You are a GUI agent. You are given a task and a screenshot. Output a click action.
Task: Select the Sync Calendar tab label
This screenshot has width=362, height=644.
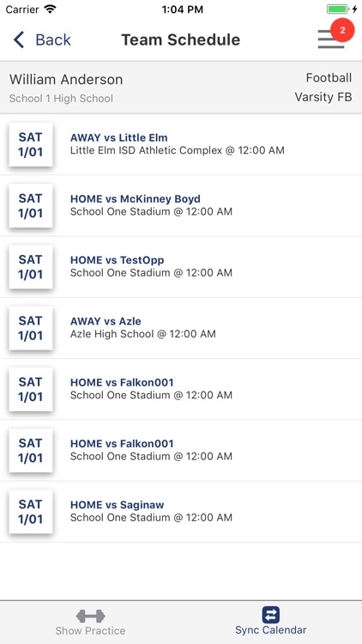[x=271, y=630]
